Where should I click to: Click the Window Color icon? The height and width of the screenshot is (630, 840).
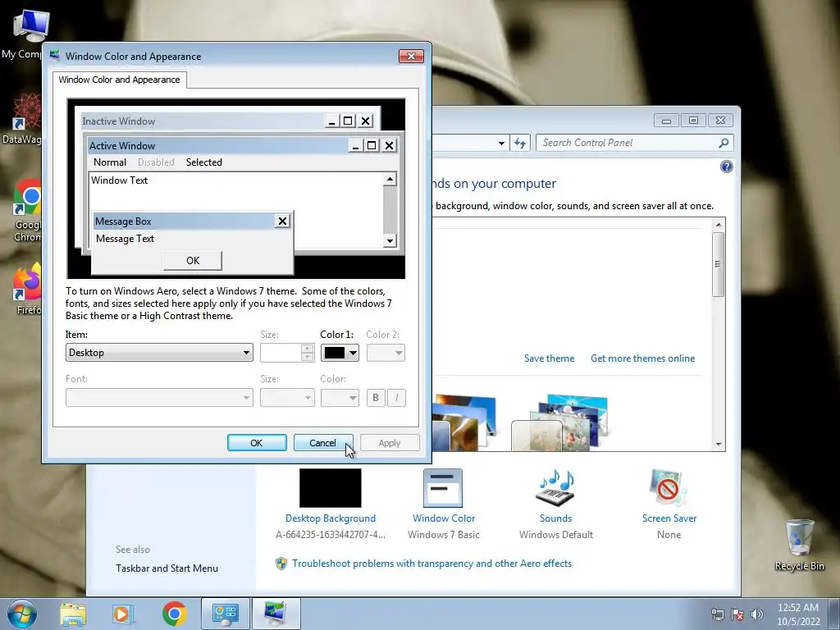pos(443,488)
